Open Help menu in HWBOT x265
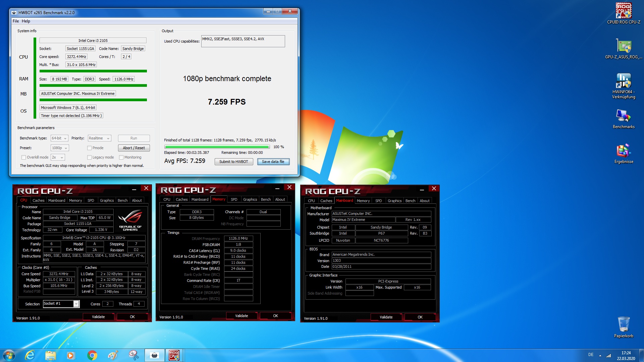 26,21
